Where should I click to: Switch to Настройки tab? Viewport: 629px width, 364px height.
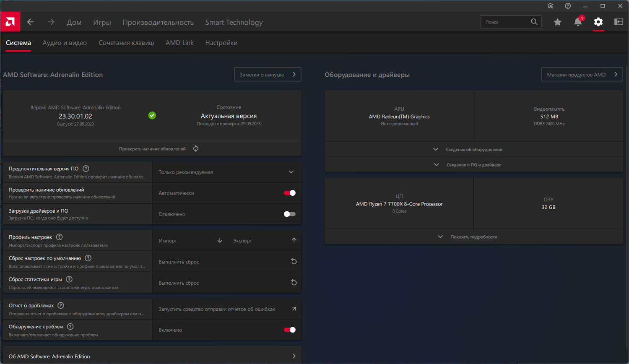221,43
